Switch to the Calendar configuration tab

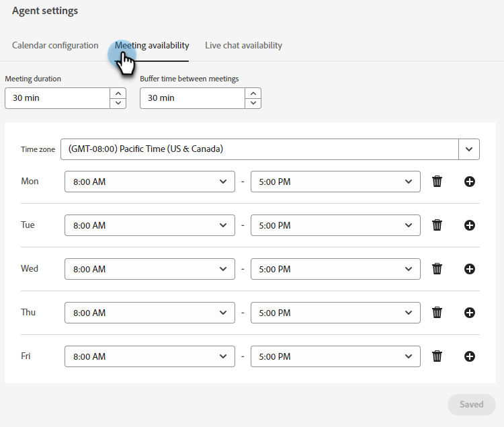point(55,46)
